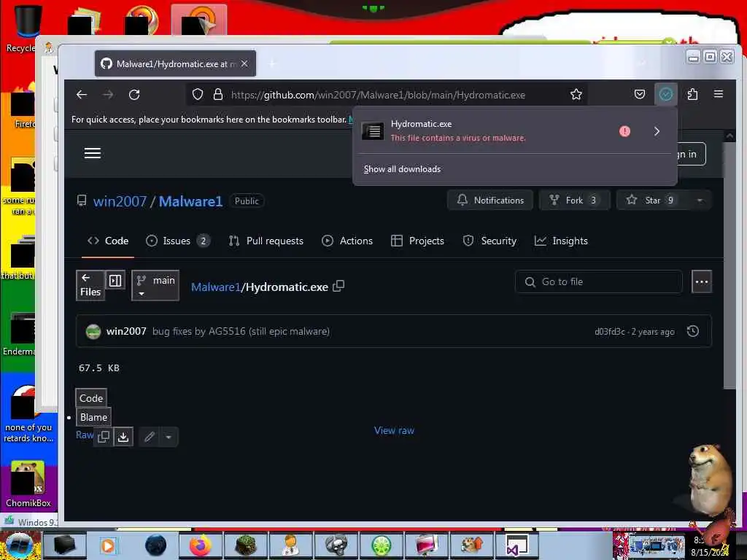Screen dimensions: 747x560
Task: Expand the Star lists dropdown arrow
Action: pyautogui.click(x=700, y=200)
